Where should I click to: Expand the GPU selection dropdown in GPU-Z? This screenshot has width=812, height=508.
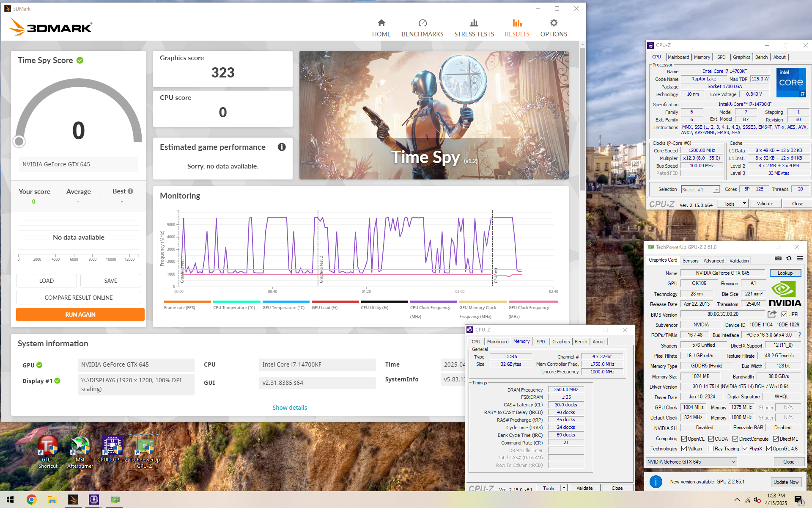[691, 461]
